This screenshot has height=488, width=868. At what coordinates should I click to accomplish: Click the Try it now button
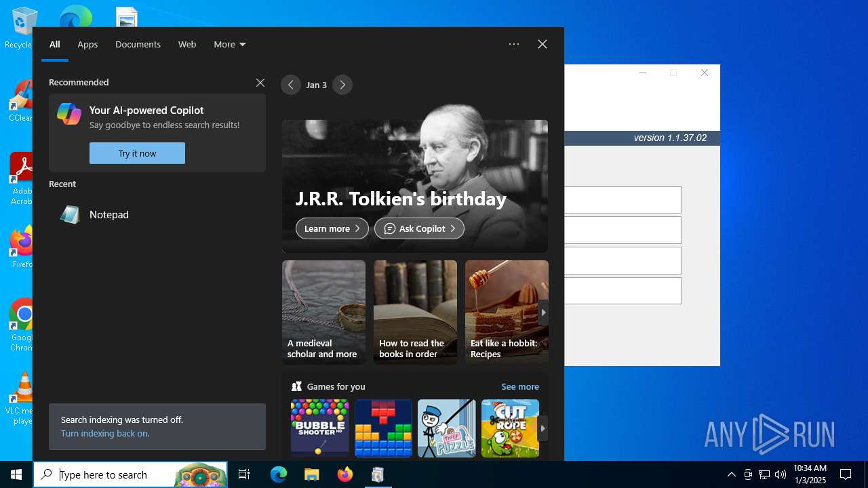(x=137, y=153)
